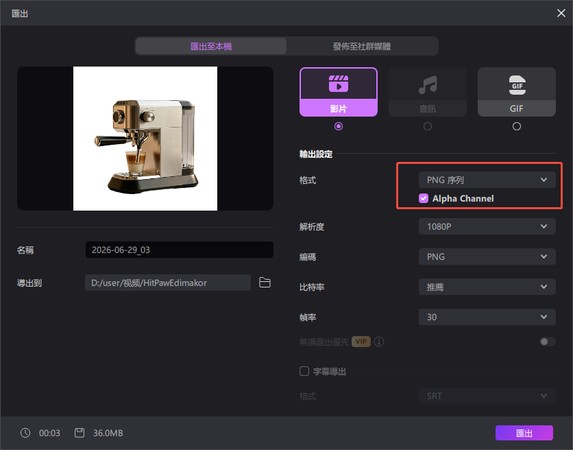Click the 導出到 label
The width and height of the screenshot is (573, 450).
[x=29, y=283]
